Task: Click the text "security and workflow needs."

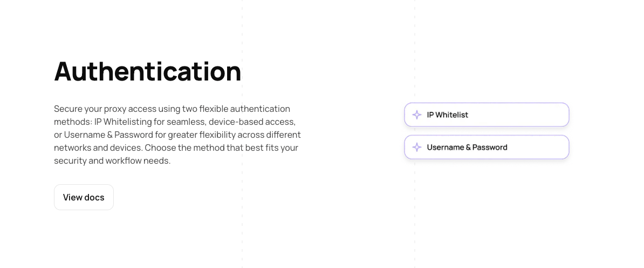Action: pyautogui.click(x=112, y=160)
